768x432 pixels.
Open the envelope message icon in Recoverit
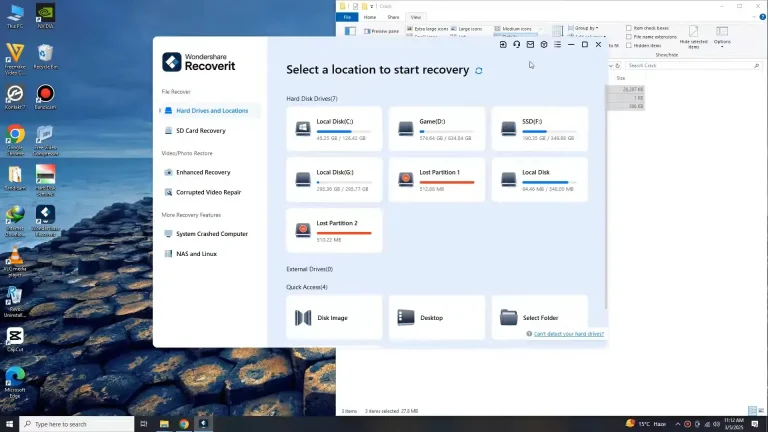(x=530, y=45)
